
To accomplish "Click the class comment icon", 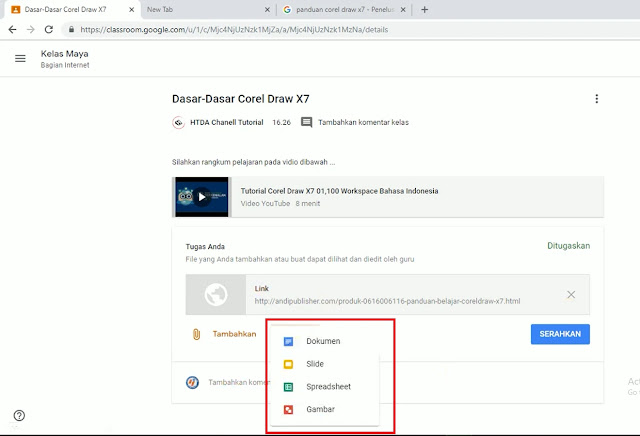I will pos(307,122).
